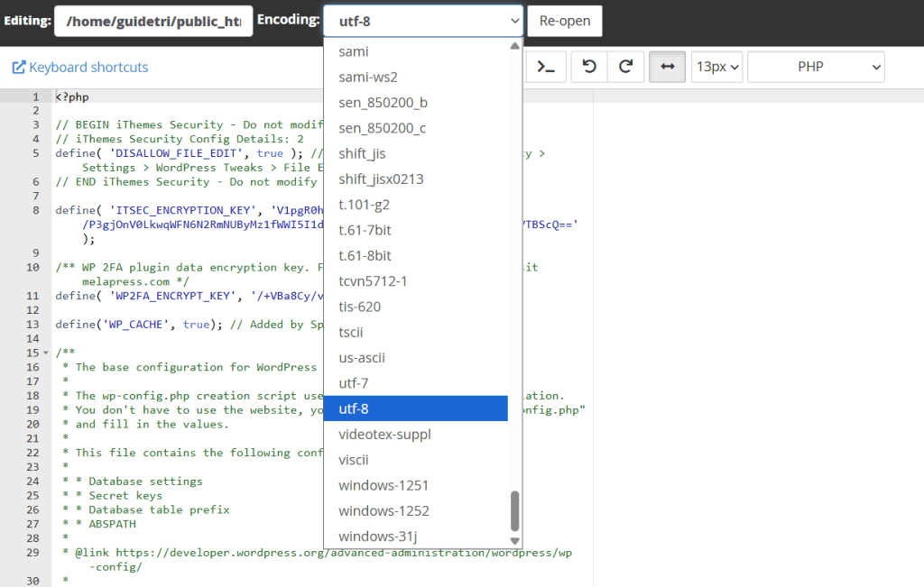
Task: Pick utf-7 encoding
Action: click(415, 383)
